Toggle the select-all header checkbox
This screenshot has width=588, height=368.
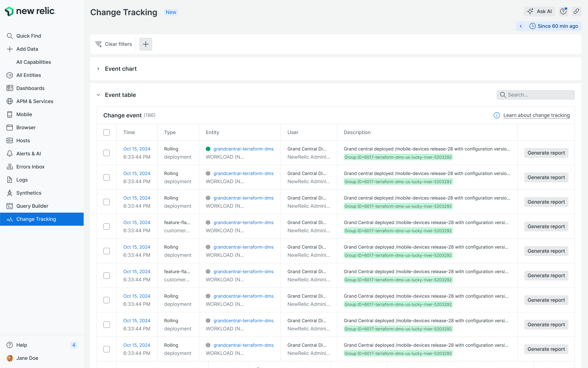[x=106, y=133]
